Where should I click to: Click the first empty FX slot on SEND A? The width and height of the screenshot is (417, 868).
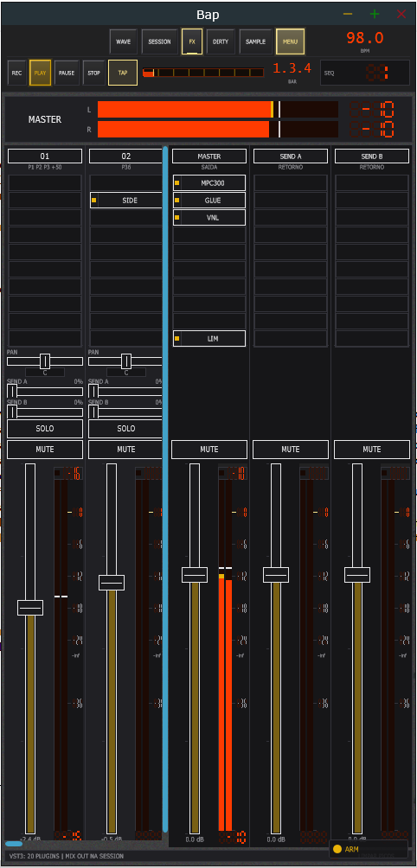(x=291, y=182)
